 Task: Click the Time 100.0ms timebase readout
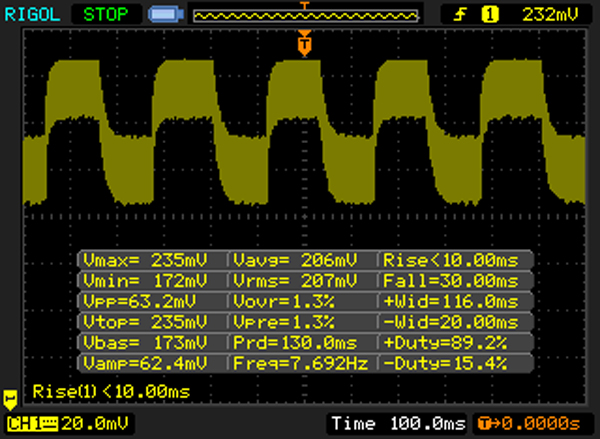point(398,424)
